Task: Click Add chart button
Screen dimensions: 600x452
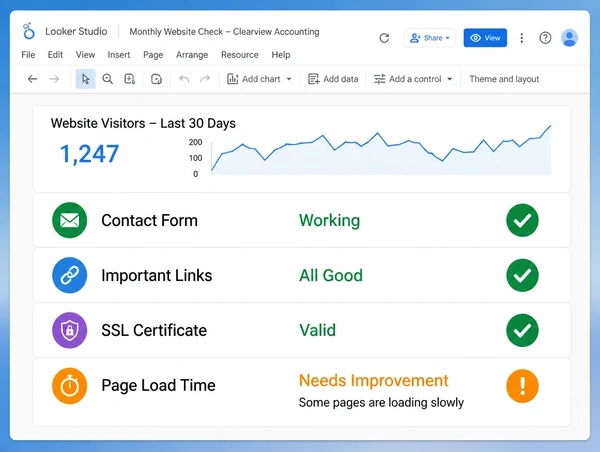Action: [259, 79]
